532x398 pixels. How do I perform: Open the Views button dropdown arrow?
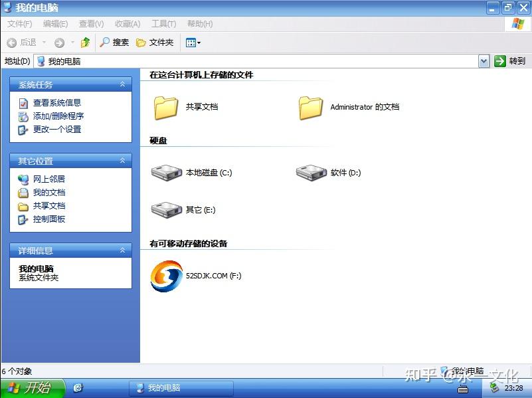(199, 43)
